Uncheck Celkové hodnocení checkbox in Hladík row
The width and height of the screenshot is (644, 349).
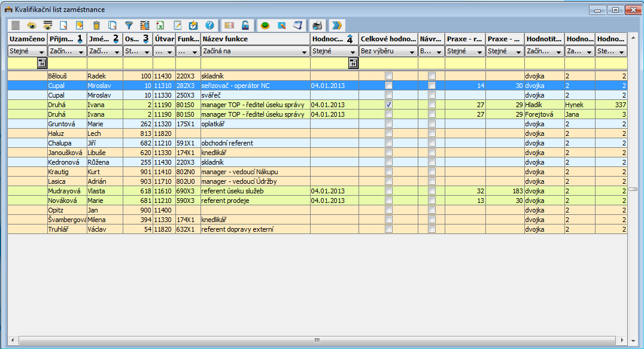(388, 104)
